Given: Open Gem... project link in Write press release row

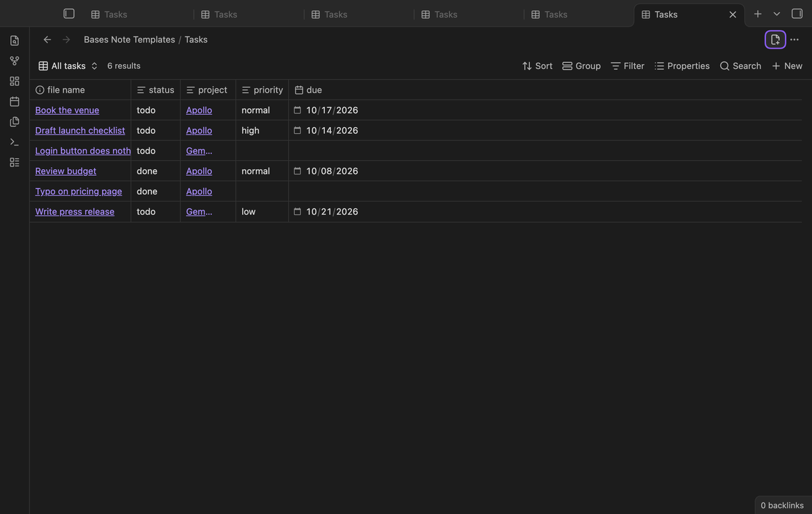Looking at the screenshot, I should tap(199, 211).
